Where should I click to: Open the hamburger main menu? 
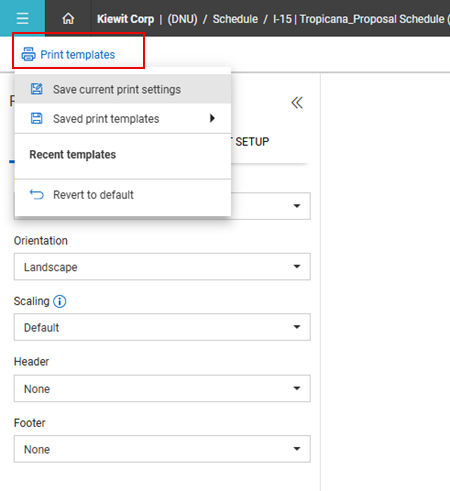(x=22, y=18)
